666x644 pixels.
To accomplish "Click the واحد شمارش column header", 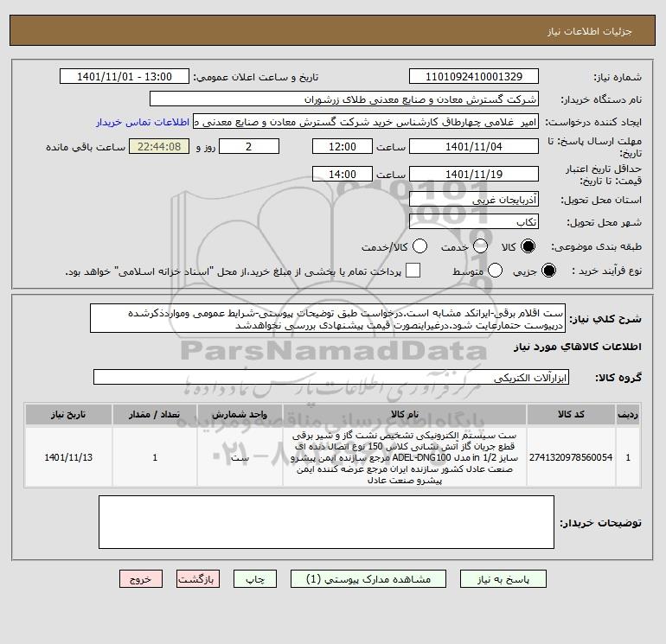I will coord(240,414).
